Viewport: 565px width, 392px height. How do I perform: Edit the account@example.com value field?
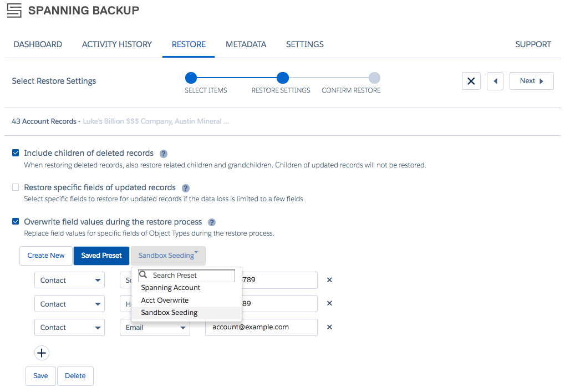[261, 327]
